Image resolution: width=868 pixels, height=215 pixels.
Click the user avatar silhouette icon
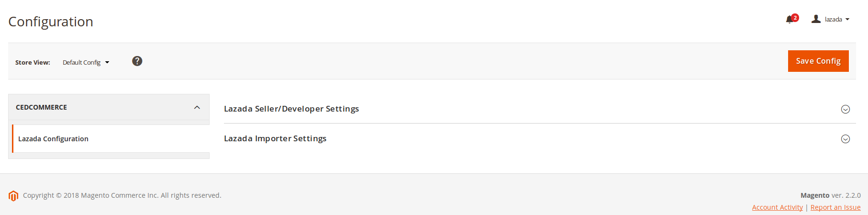pos(816,19)
